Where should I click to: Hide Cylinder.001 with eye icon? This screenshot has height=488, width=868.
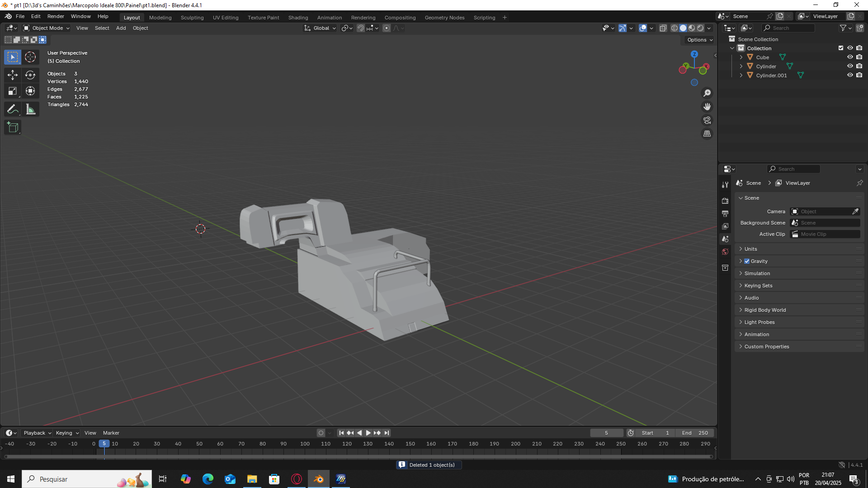850,75
